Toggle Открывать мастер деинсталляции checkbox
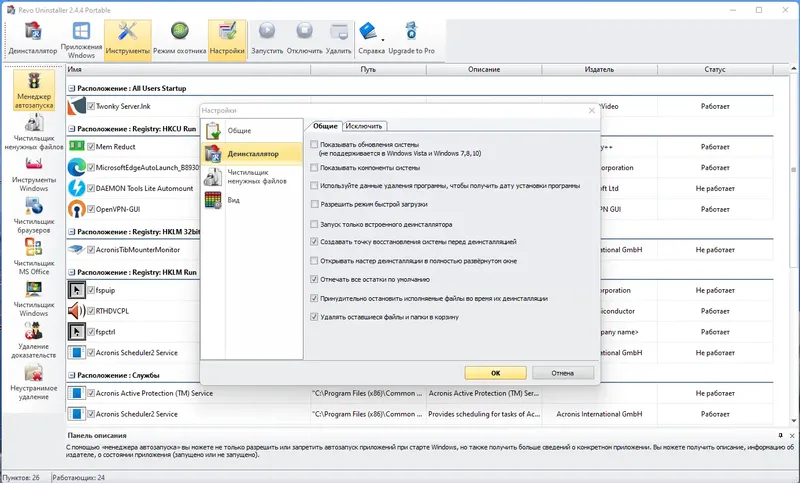The height and width of the screenshot is (483, 800). [x=314, y=261]
